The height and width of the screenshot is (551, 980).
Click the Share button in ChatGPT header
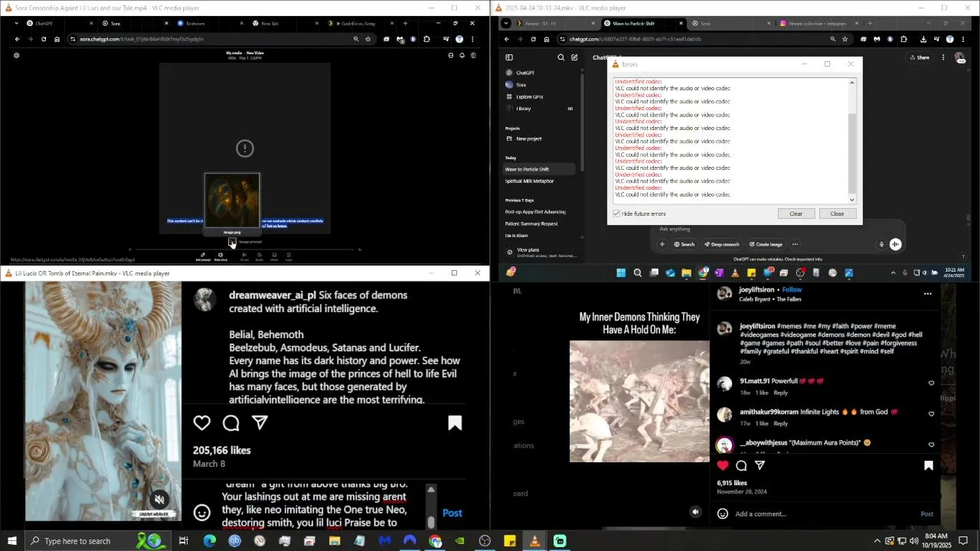click(920, 57)
